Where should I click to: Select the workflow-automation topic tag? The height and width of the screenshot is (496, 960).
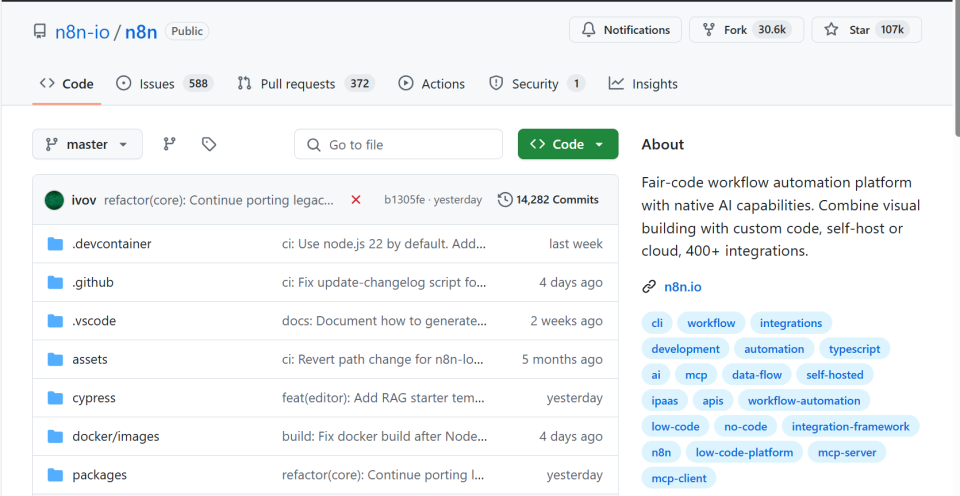804,400
